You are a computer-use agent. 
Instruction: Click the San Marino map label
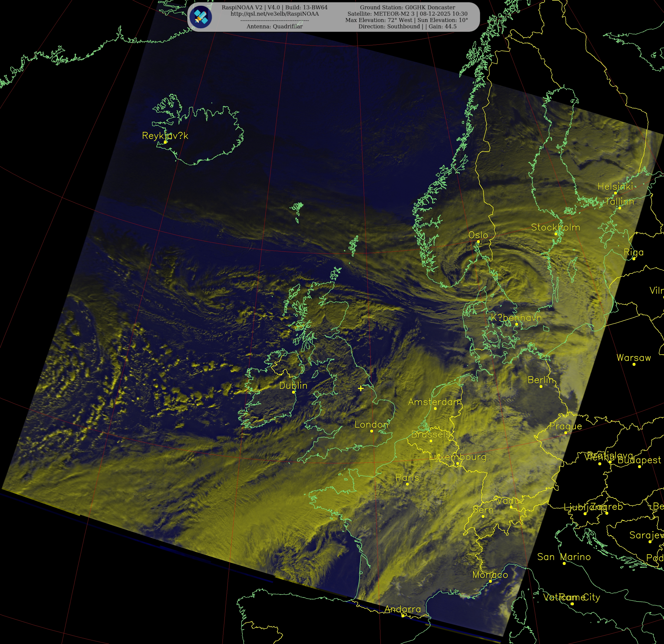click(564, 557)
